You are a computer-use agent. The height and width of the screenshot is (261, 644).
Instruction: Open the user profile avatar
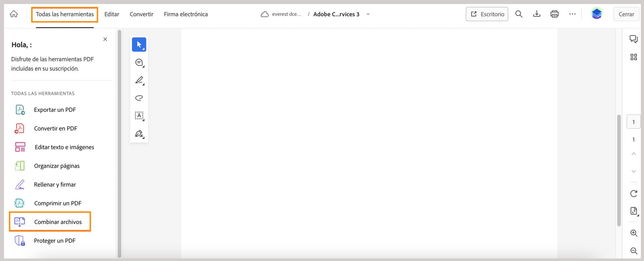pos(597,14)
